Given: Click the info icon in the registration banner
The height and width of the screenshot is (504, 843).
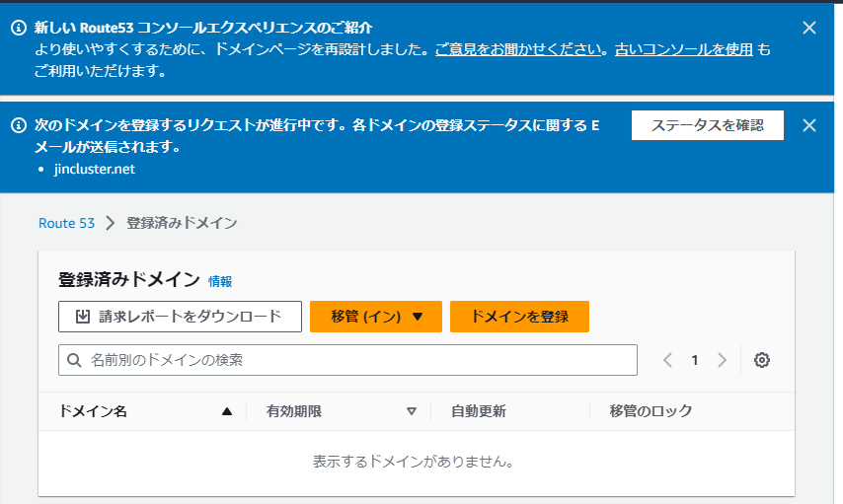Looking at the screenshot, I should [x=18, y=126].
